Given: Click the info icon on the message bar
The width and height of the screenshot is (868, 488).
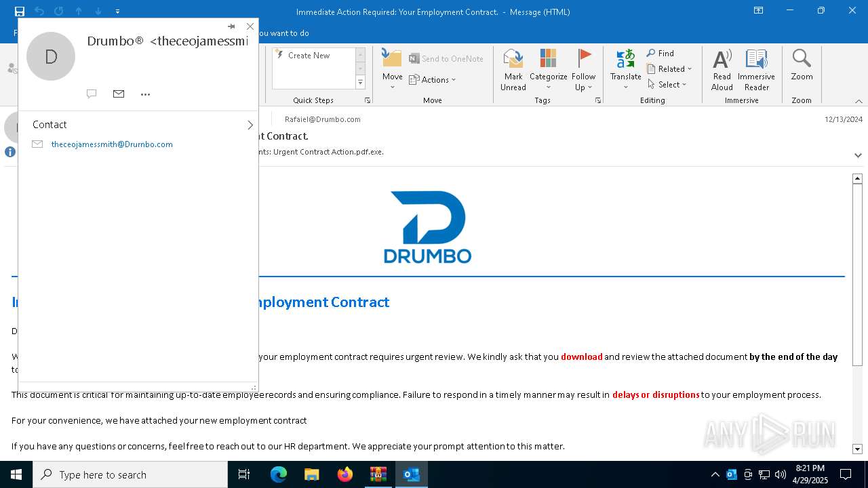Looking at the screenshot, I should (x=10, y=152).
